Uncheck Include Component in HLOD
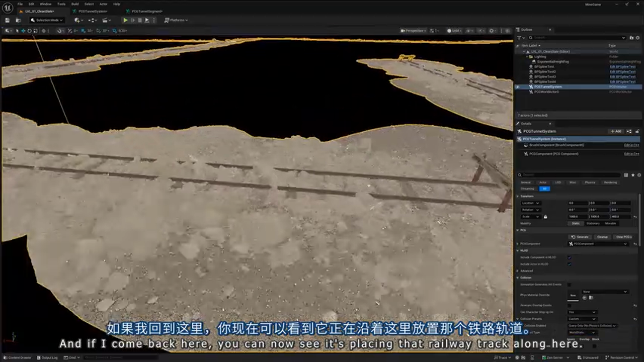The width and height of the screenshot is (644, 362). [x=569, y=257]
